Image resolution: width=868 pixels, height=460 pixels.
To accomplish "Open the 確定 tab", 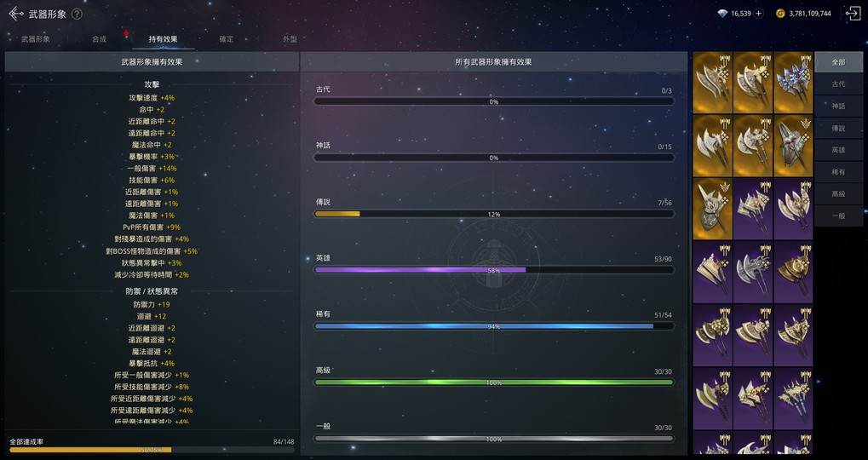I will pos(227,39).
